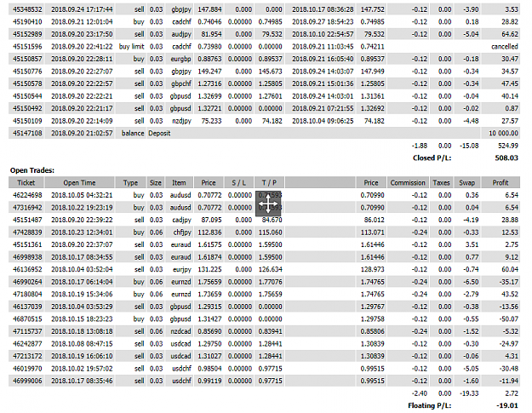Click the Open Time column header

(x=79, y=182)
